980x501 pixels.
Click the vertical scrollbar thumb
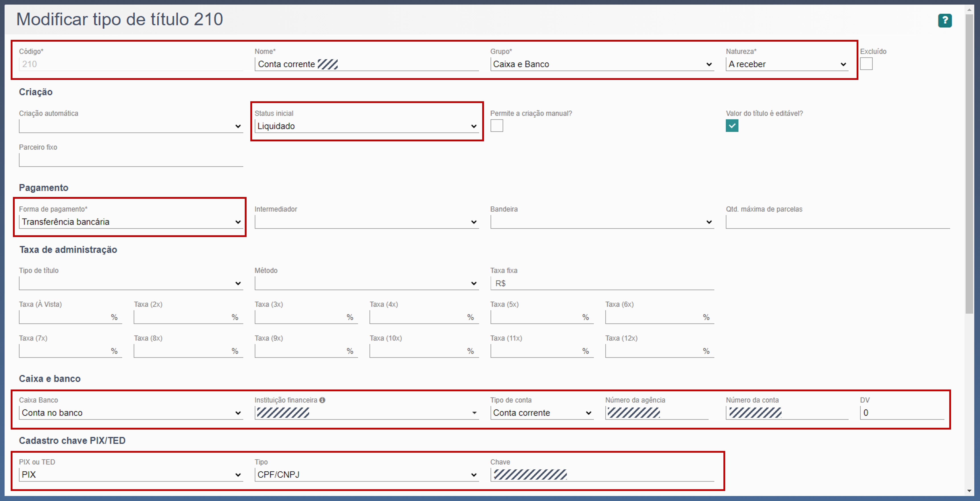pos(969,163)
